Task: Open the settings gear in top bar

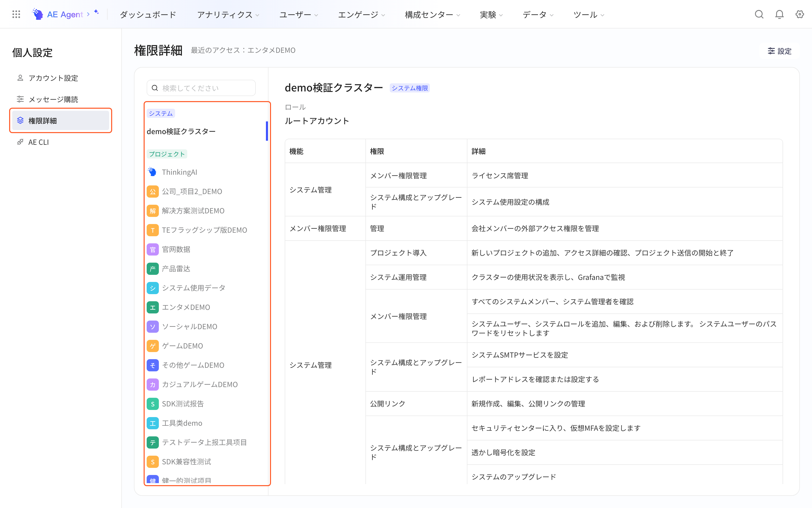Action: [800, 14]
